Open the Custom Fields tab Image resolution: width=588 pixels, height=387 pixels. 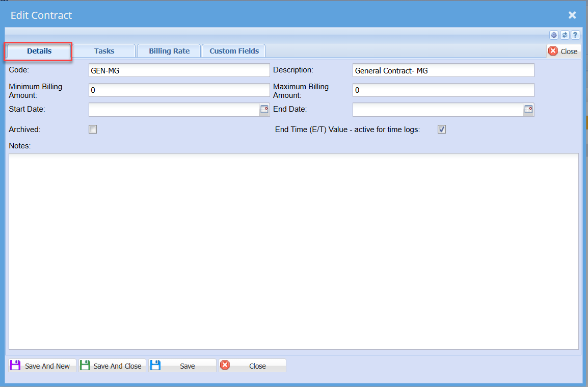tap(234, 51)
